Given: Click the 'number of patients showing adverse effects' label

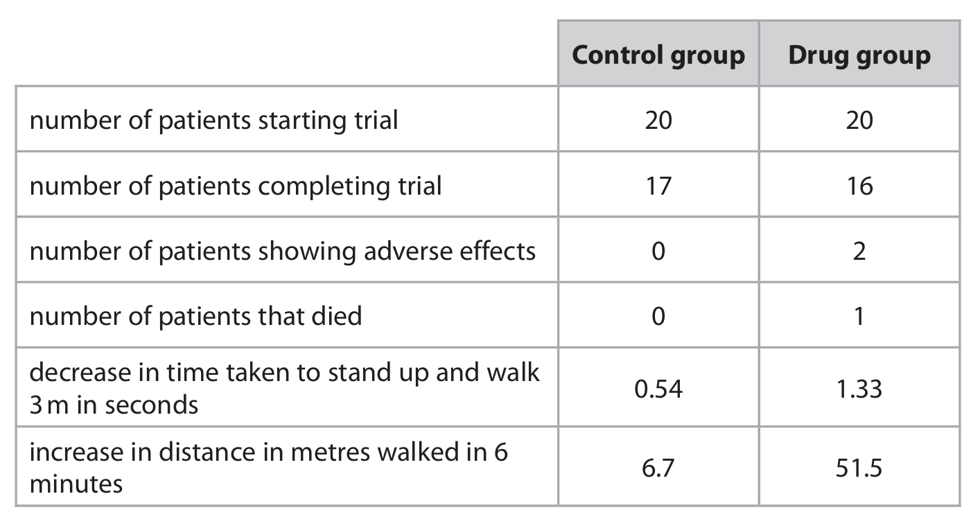Looking at the screenshot, I should point(282,251).
